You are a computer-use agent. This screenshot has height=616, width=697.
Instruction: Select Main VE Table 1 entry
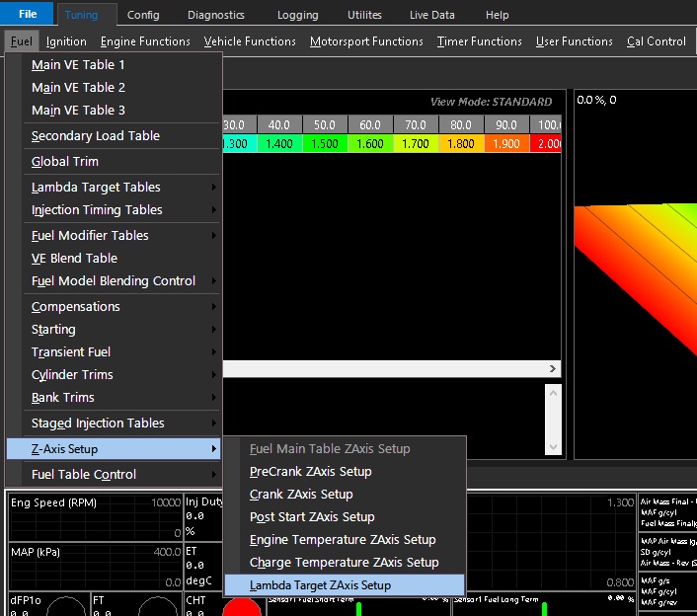tap(78, 64)
